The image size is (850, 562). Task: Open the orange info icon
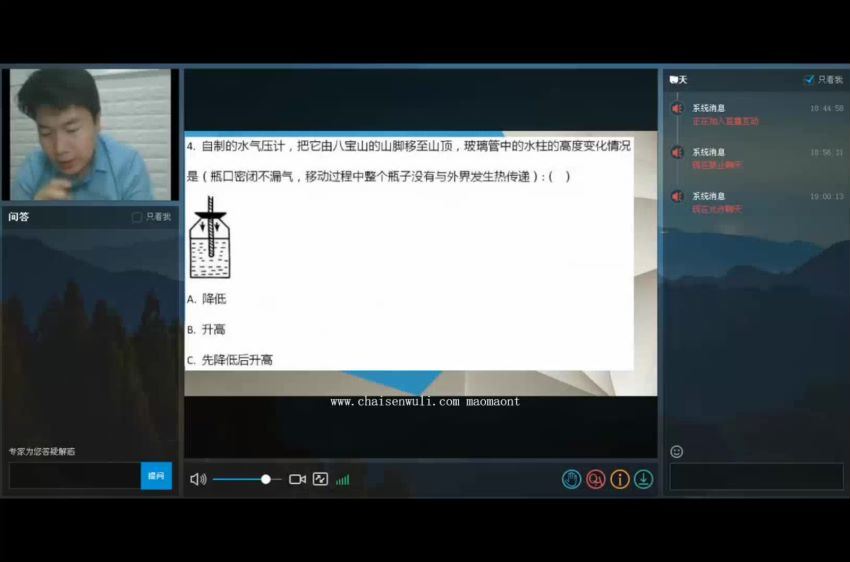pos(620,479)
